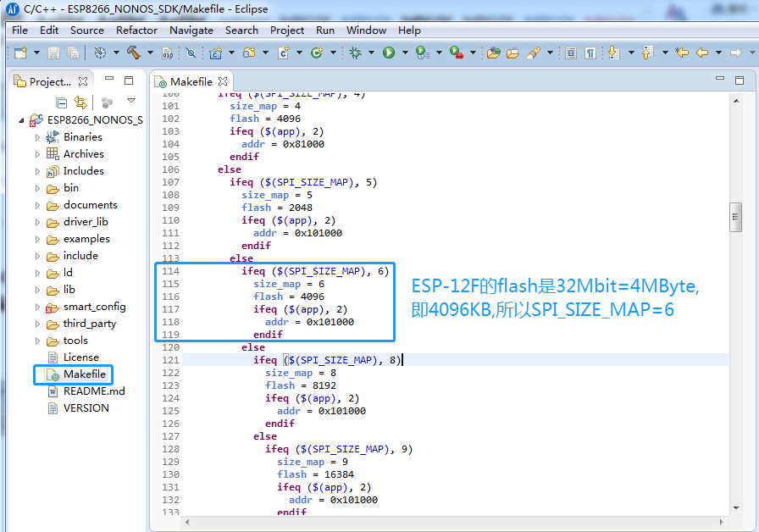Close the Project Explorer view tab
This screenshot has width=759, height=532.
tap(83, 81)
